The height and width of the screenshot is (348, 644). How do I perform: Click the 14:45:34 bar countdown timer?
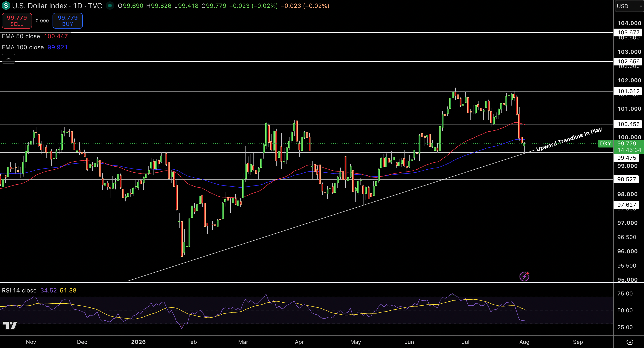click(x=629, y=150)
